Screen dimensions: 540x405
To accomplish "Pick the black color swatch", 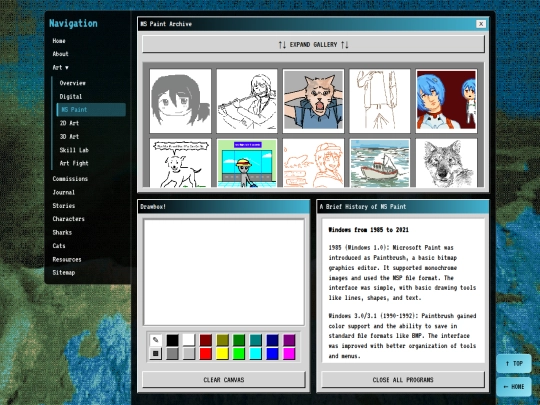I will (x=173, y=340).
